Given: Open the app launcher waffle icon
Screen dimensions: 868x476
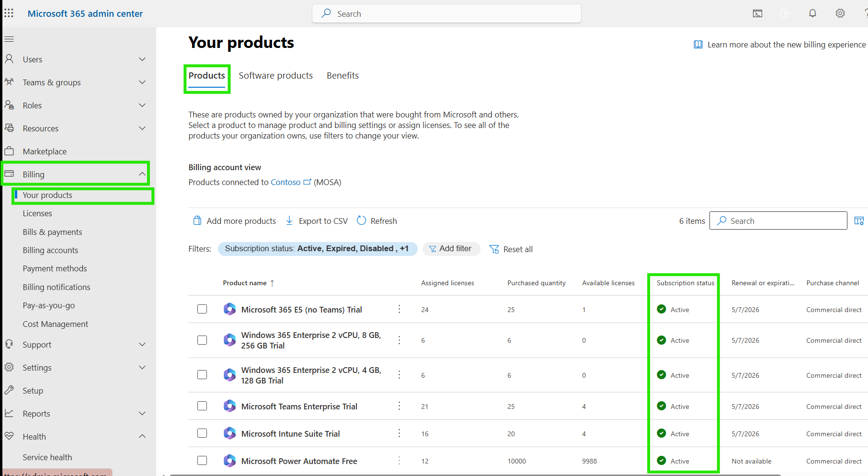Looking at the screenshot, I should [9, 13].
